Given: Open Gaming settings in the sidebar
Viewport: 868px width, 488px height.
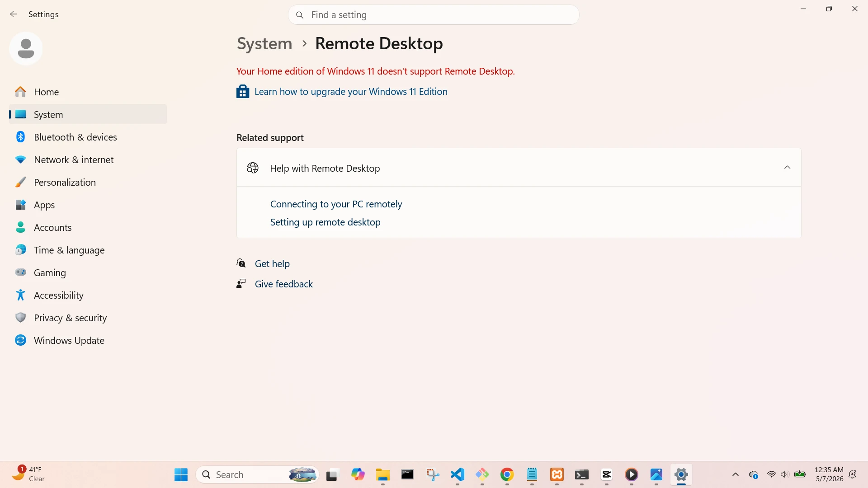Looking at the screenshot, I should click(88, 272).
